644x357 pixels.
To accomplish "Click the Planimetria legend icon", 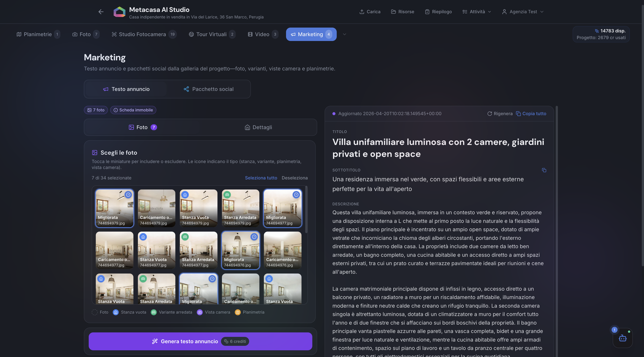I will pos(238,312).
